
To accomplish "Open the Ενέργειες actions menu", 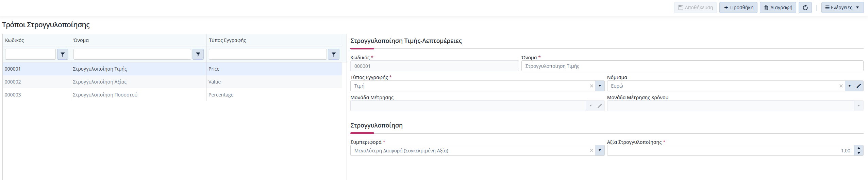I will [842, 7].
